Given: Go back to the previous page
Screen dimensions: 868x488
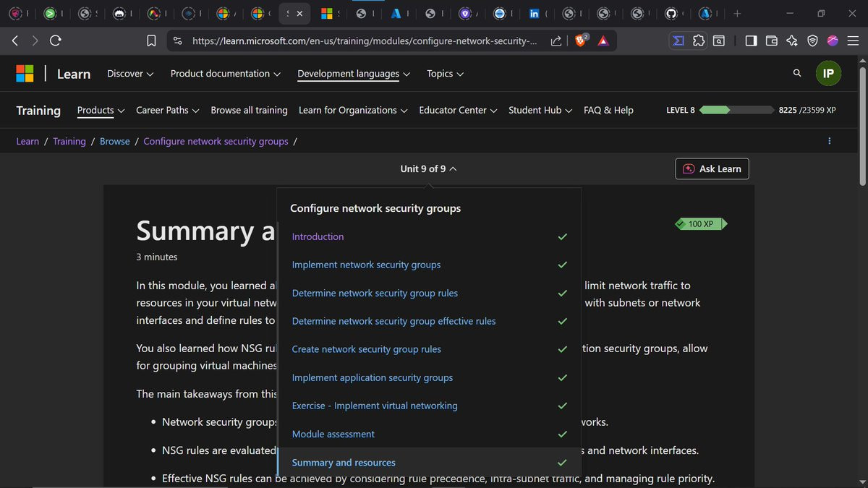Looking at the screenshot, I should coord(14,41).
